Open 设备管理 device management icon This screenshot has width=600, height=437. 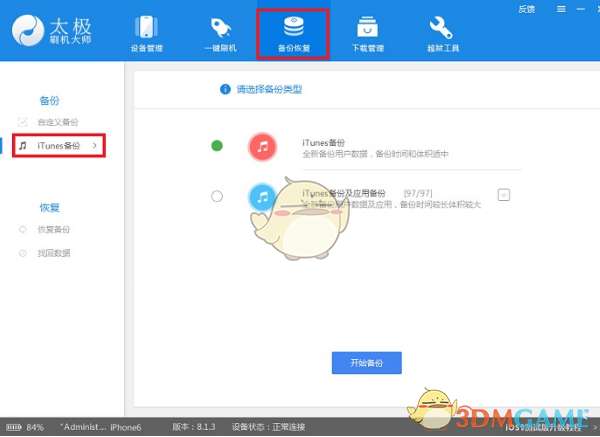tap(146, 33)
